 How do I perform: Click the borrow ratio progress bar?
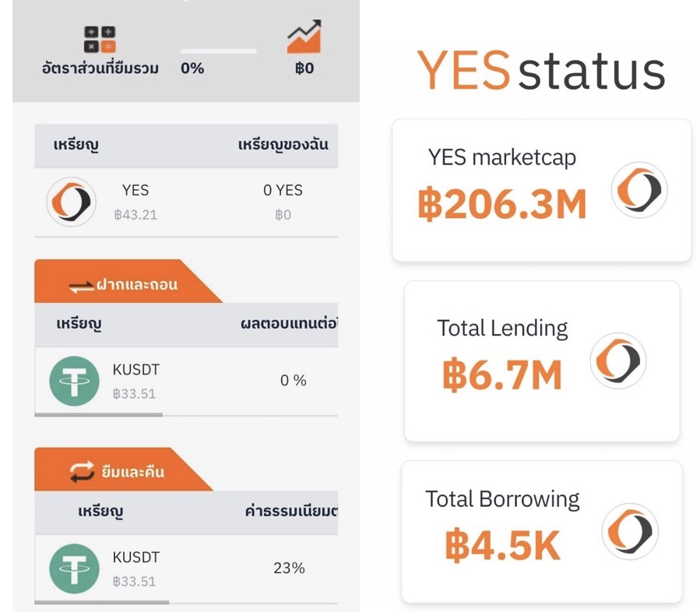(219, 51)
